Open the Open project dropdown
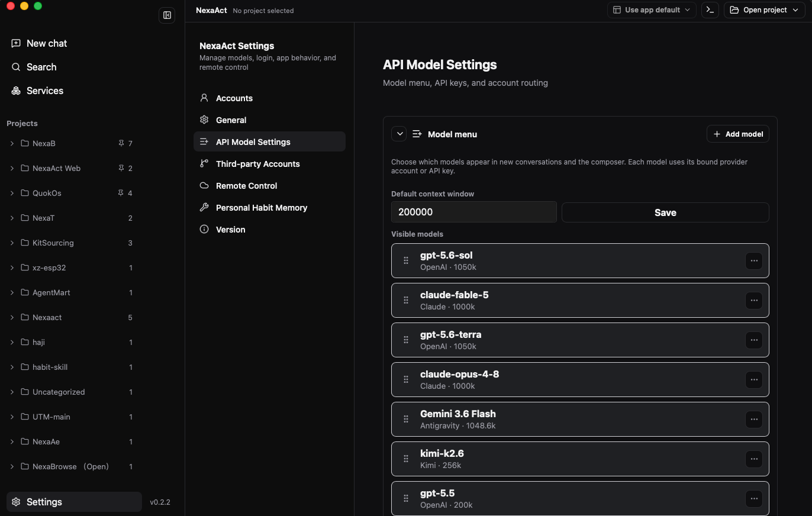812x516 pixels. point(765,10)
